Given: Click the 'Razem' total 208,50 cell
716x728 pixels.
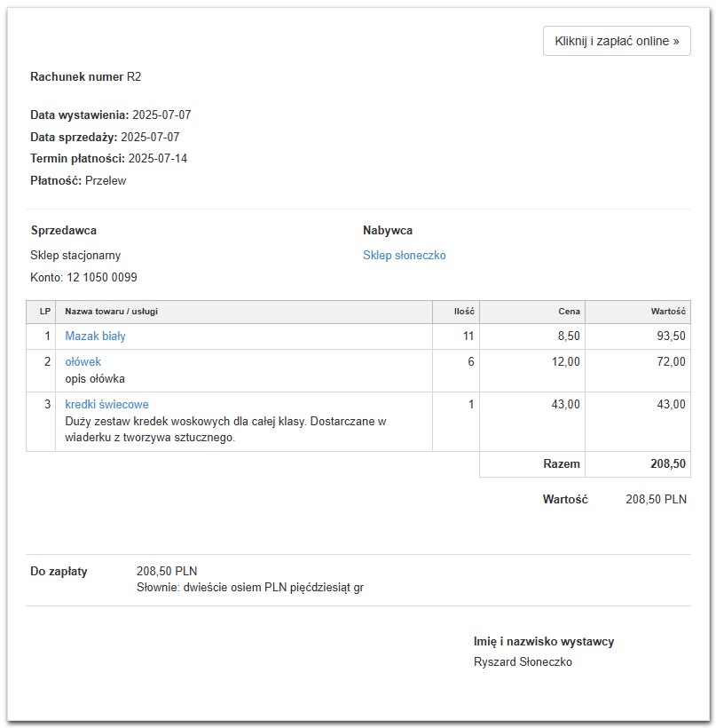Looking at the screenshot, I should [x=667, y=464].
